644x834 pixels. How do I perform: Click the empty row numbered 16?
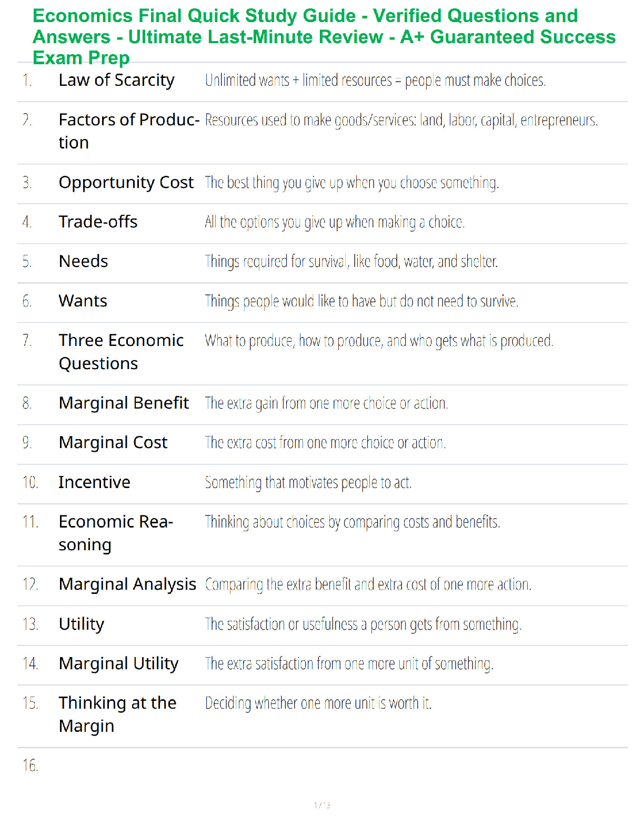pyautogui.click(x=322, y=765)
